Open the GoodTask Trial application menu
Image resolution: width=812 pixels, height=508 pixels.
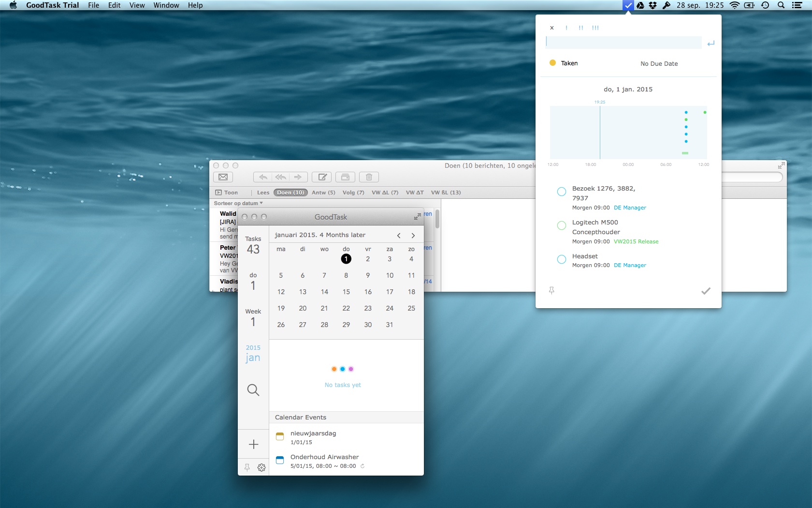point(52,5)
